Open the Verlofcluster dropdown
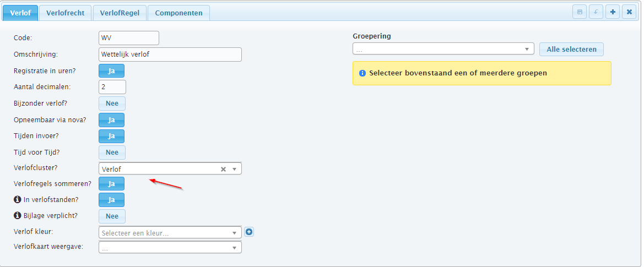The width and height of the screenshot is (644, 267). point(170,169)
